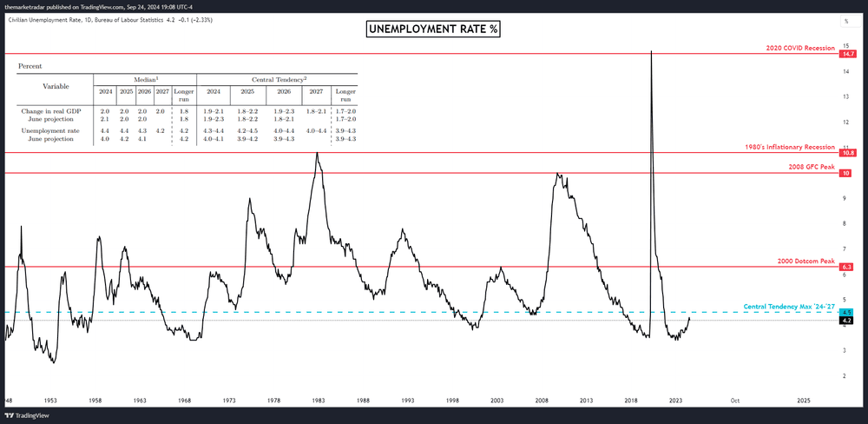Image resolution: width=868 pixels, height=424 pixels.
Task: Click 1983 on the time axis
Action: click(319, 401)
